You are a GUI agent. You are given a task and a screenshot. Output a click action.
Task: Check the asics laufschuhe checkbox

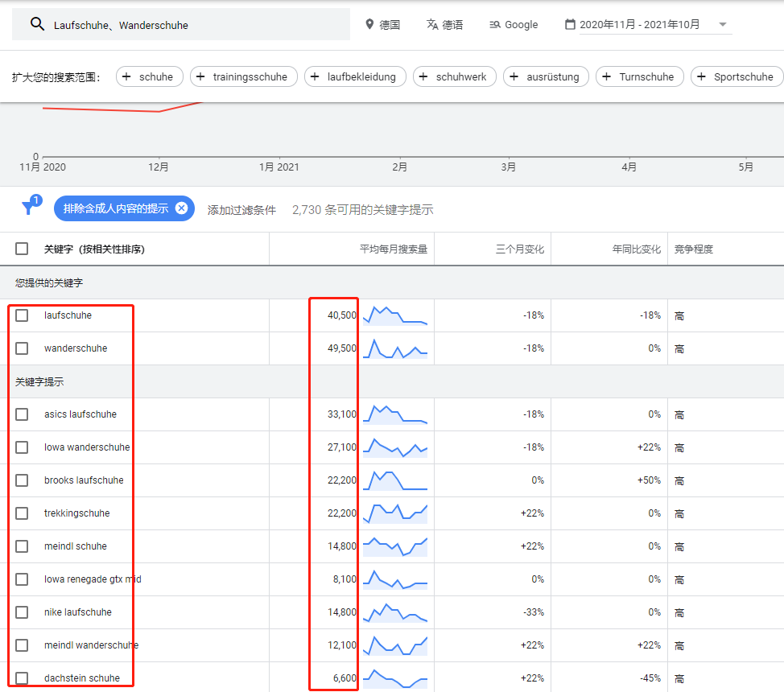click(x=22, y=414)
